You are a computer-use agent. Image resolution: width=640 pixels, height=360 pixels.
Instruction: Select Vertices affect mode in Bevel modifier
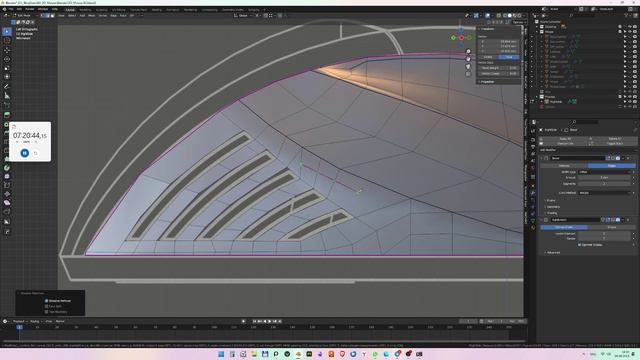564,166
